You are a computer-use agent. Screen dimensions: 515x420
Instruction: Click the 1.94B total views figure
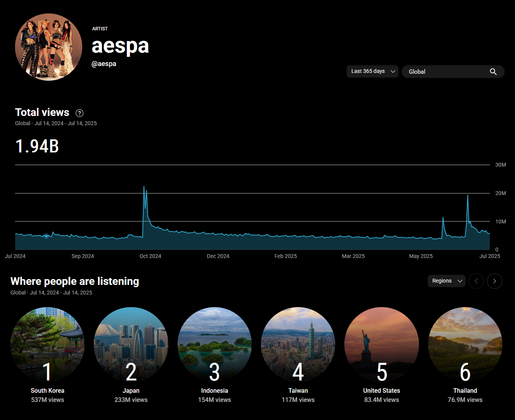point(37,146)
